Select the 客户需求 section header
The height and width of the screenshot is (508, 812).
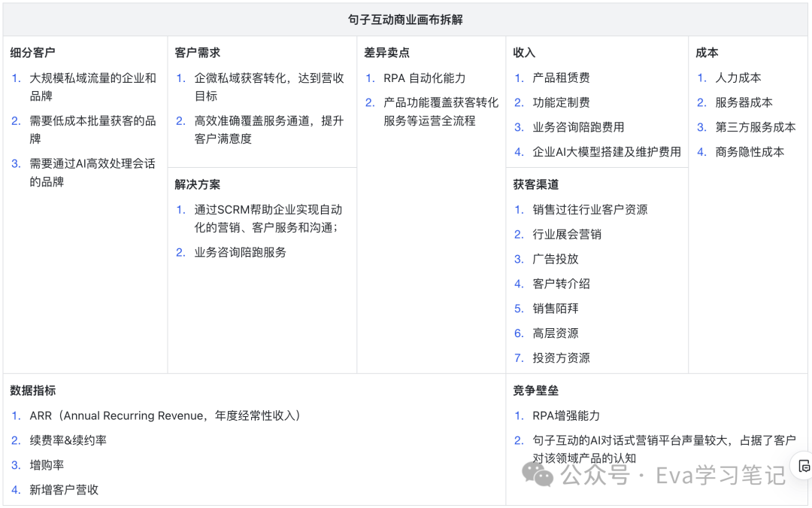(197, 53)
